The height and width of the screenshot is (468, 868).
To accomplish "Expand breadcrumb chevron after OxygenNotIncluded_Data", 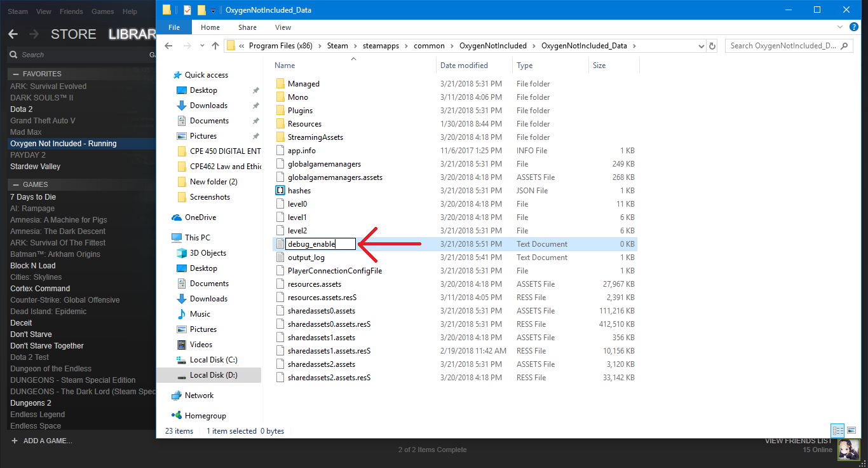I will 634,46.
